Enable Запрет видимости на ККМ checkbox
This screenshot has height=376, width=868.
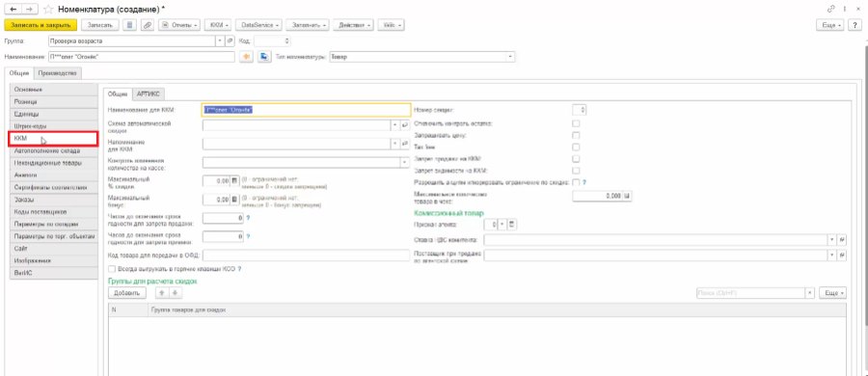[x=577, y=171]
